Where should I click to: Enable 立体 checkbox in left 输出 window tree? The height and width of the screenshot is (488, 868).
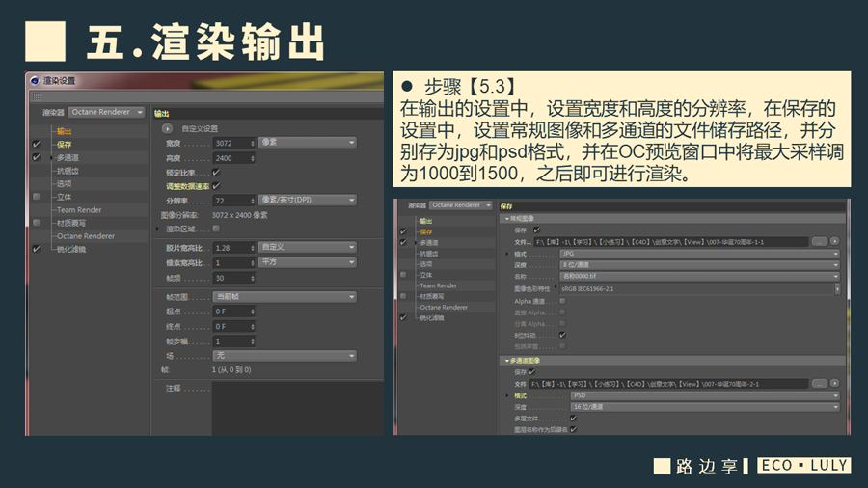coord(37,197)
